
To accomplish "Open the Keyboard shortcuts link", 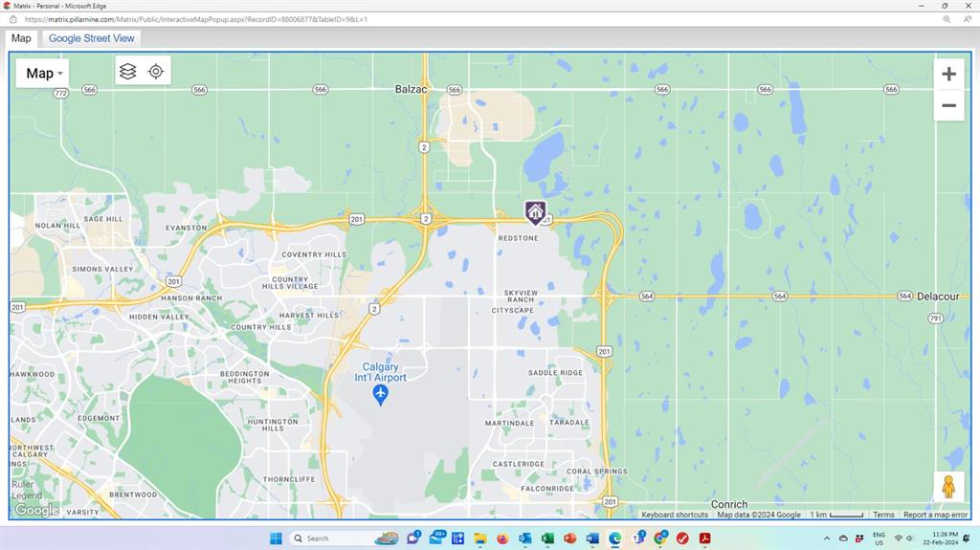I will pyautogui.click(x=675, y=515).
